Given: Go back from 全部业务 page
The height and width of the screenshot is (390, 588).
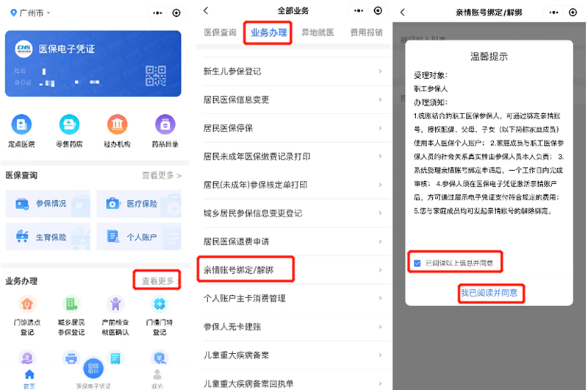Looking at the screenshot, I should [x=207, y=11].
